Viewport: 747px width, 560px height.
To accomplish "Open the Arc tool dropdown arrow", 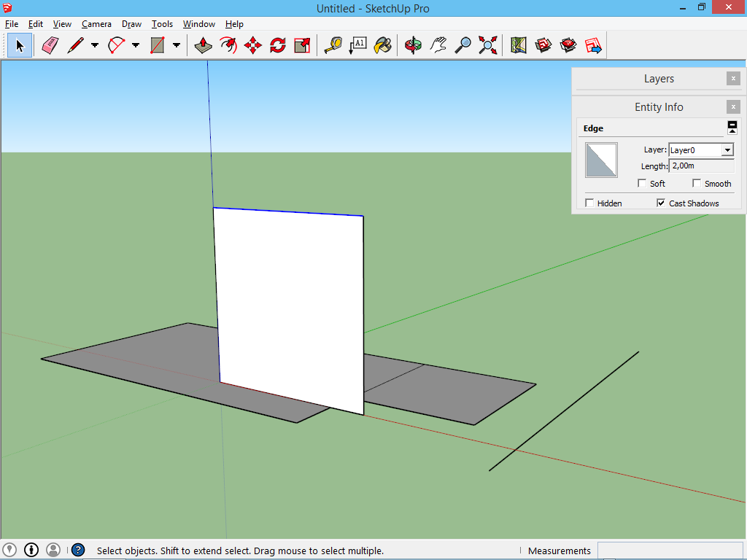I will 136,46.
